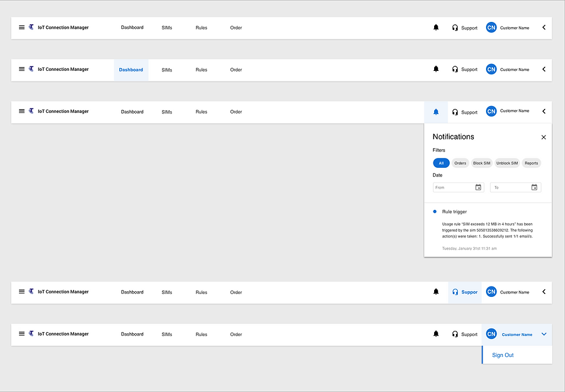This screenshot has height=392, width=565.
Task: Click Telstra logo in navbar with Sign Out menu
Action: [31, 333]
